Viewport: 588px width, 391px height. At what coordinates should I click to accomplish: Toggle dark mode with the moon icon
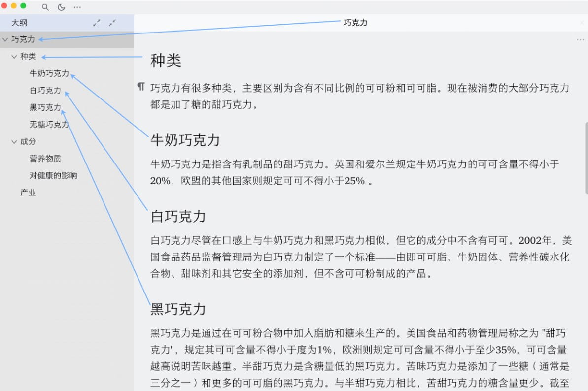pos(61,7)
